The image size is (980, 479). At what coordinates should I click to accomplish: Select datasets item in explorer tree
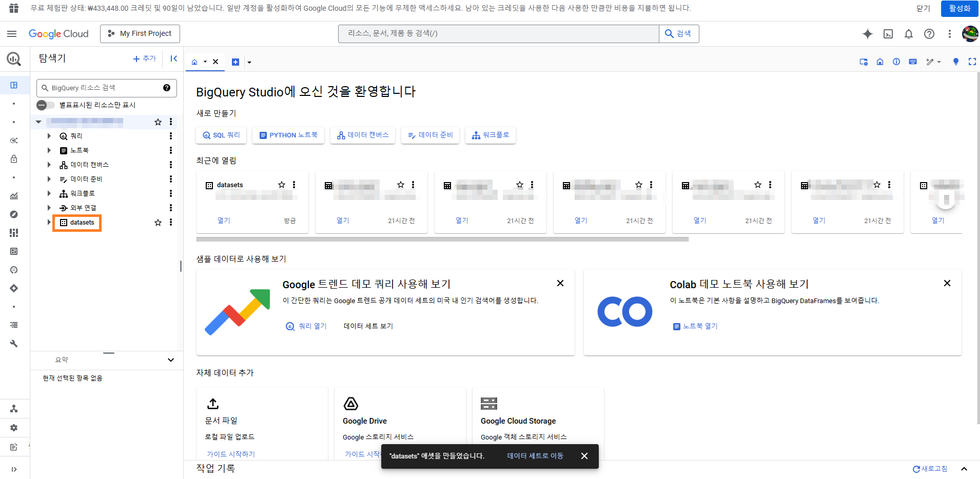77,223
